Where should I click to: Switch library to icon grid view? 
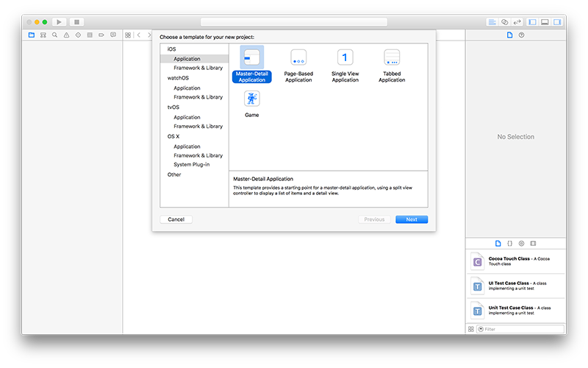(x=471, y=329)
